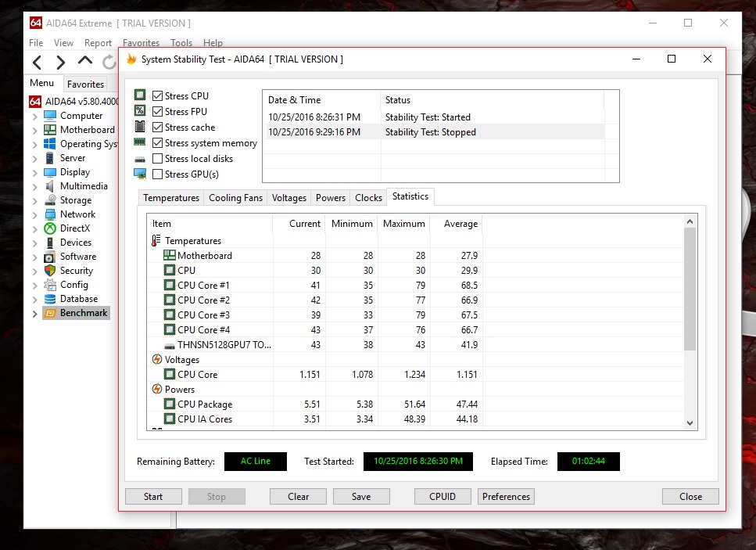Click the DirectX Xbox icon
The image size is (756, 550).
50,228
